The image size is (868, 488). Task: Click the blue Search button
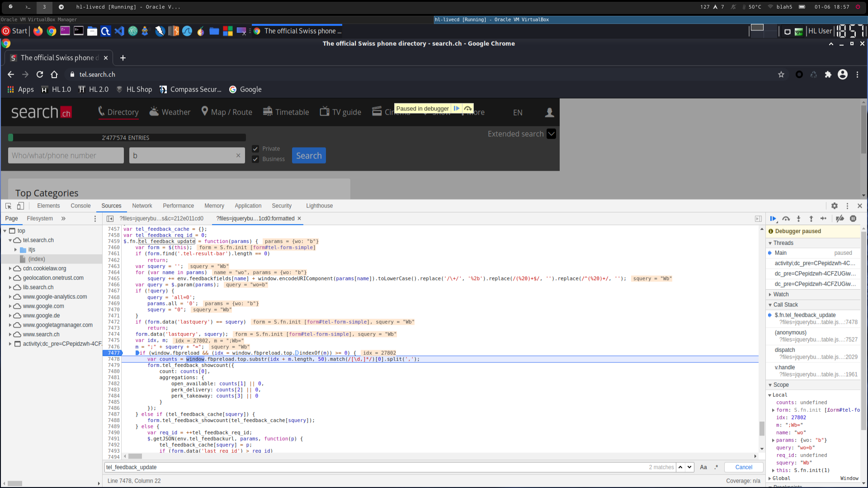pos(309,156)
